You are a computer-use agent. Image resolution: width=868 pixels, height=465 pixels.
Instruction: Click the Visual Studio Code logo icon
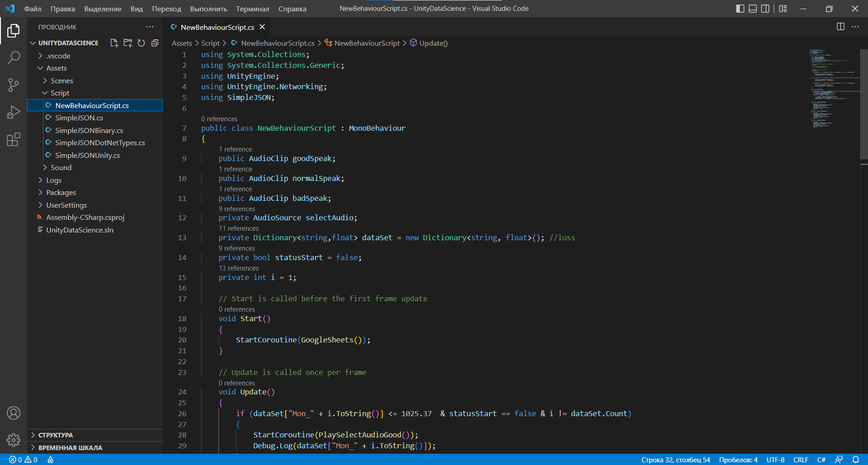[x=10, y=9]
